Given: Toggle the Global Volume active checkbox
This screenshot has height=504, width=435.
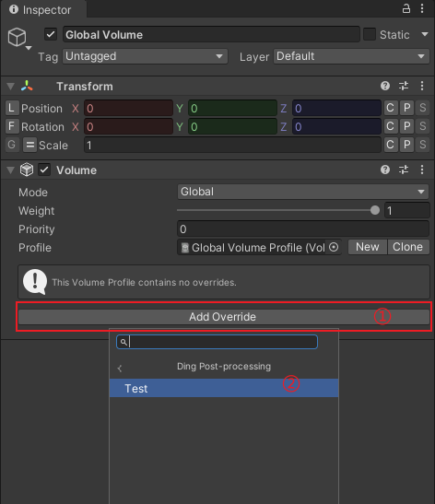Looking at the screenshot, I should click(x=51, y=34).
